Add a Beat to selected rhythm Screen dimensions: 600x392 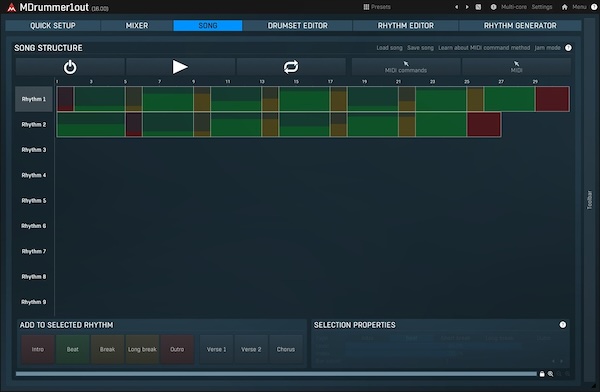tap(72, 349)
